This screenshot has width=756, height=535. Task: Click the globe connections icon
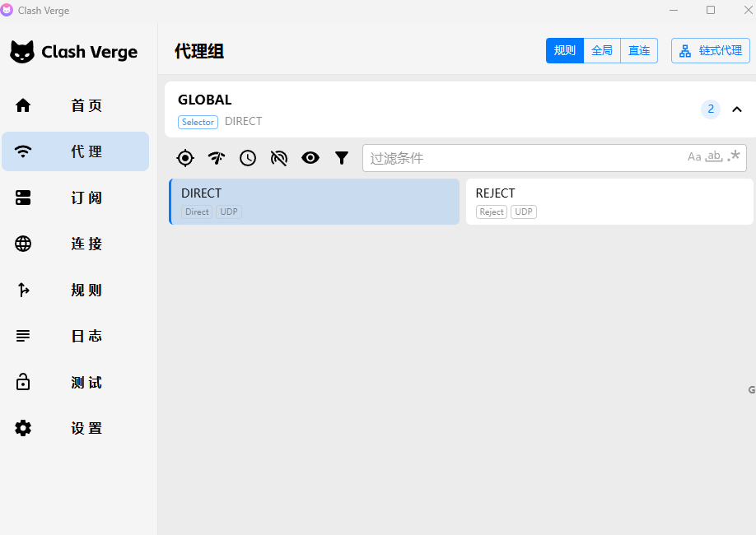pos(23,244)
